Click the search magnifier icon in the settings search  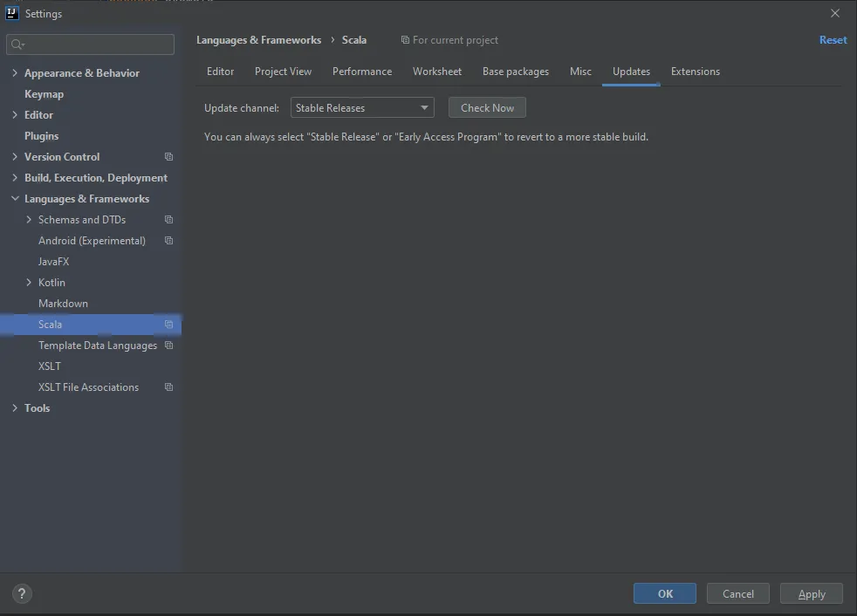click(x=17, y=44)
